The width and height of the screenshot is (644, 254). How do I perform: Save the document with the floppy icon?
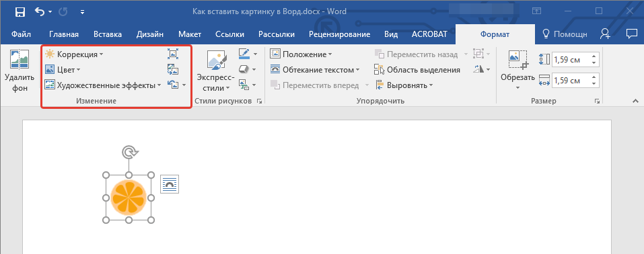click(20, 12)
